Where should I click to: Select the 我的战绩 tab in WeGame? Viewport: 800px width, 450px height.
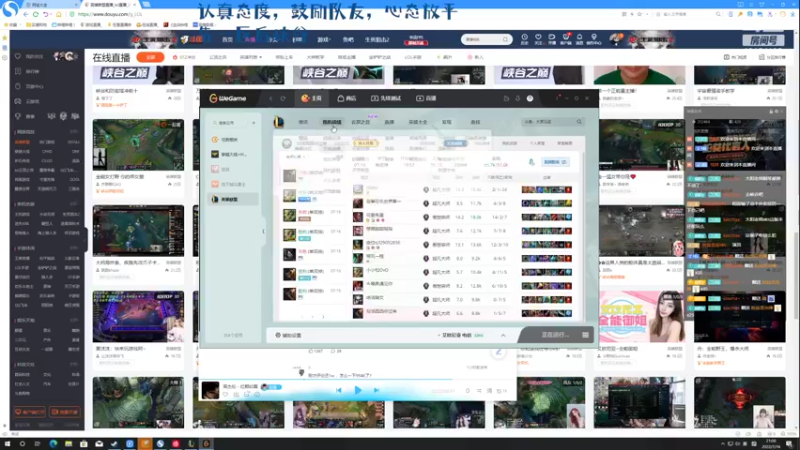[x=332, y=122]
